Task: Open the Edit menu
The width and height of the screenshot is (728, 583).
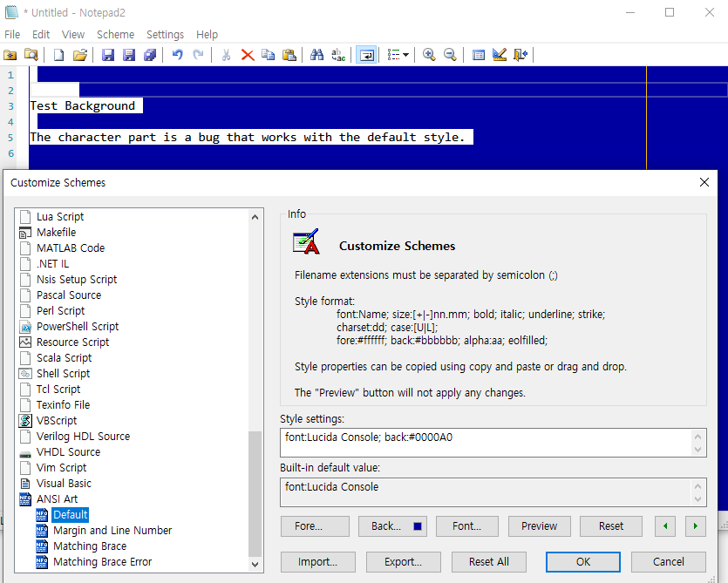Action: 41,35
